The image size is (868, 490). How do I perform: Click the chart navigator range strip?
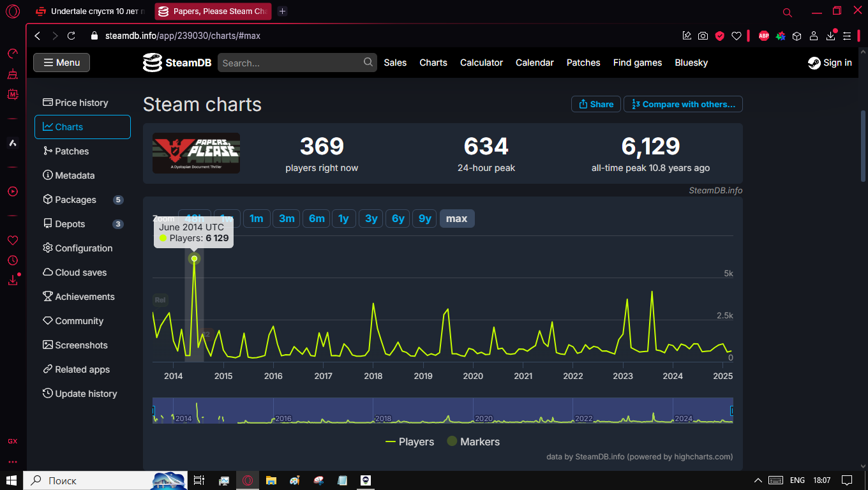tap(442, 410)
